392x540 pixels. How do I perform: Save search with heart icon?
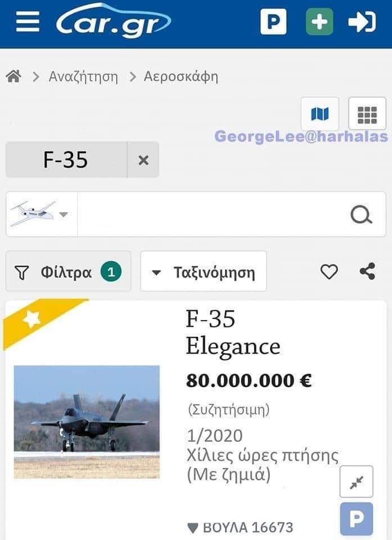tap(329, 272)
